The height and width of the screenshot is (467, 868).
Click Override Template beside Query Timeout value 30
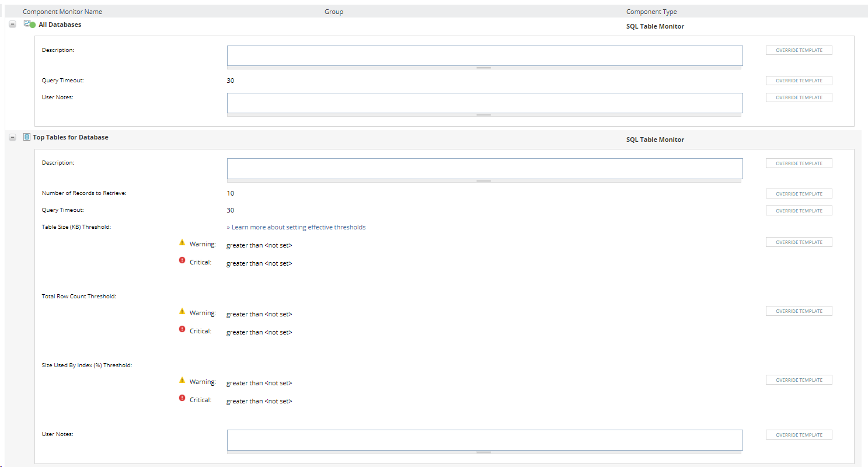coord(799,80)
